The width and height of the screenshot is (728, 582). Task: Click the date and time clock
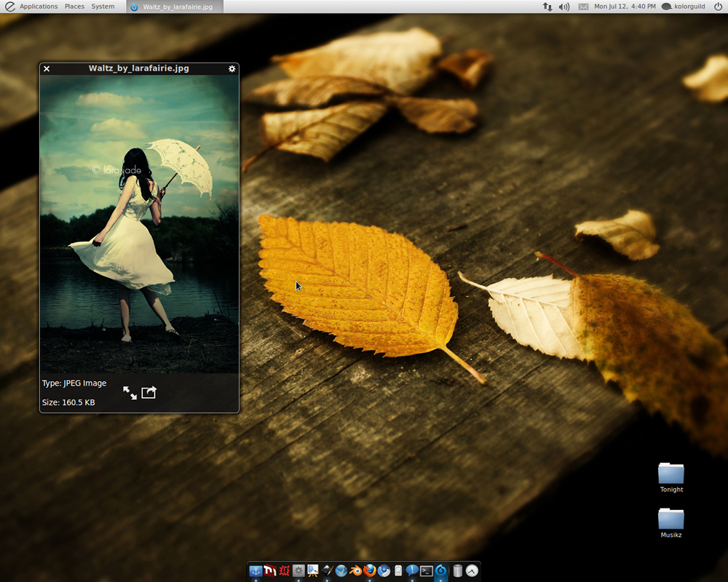(x=624, y=7)
